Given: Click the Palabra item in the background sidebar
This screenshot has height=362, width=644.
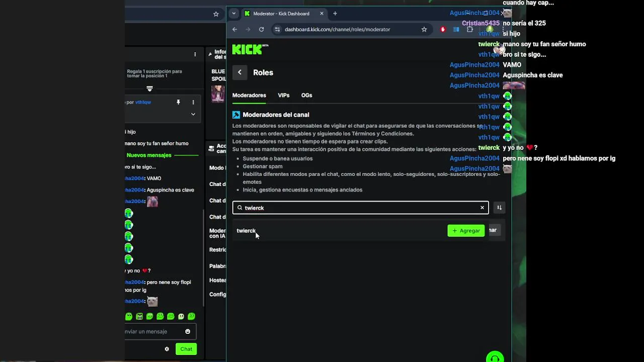Looking at the screenshot, I should tap(218, 266).
